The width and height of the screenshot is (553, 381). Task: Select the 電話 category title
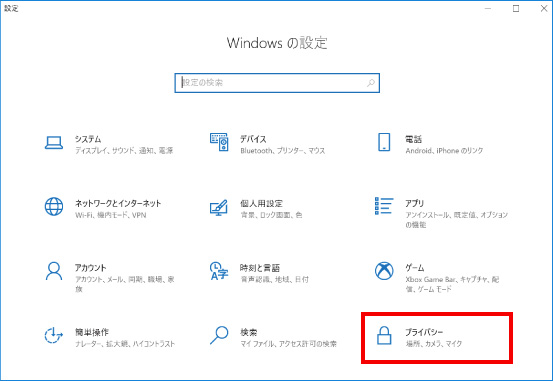(413, 139)
